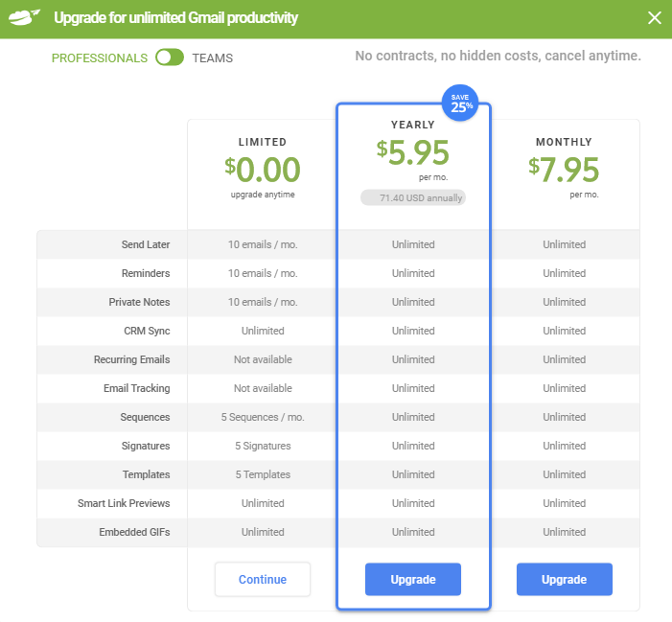Click the Sequences feature label

click(145, 416)
